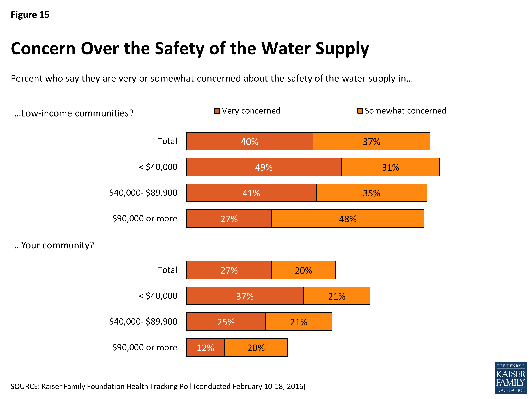Click the SOURCE line for the Kaiser poll
Screen dimensions: 532x399
tap(158, 386)
